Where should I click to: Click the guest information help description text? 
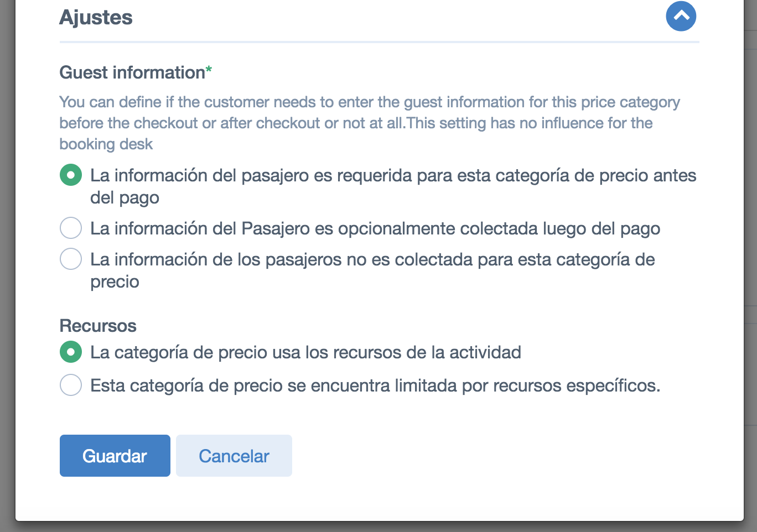point(370,123)
